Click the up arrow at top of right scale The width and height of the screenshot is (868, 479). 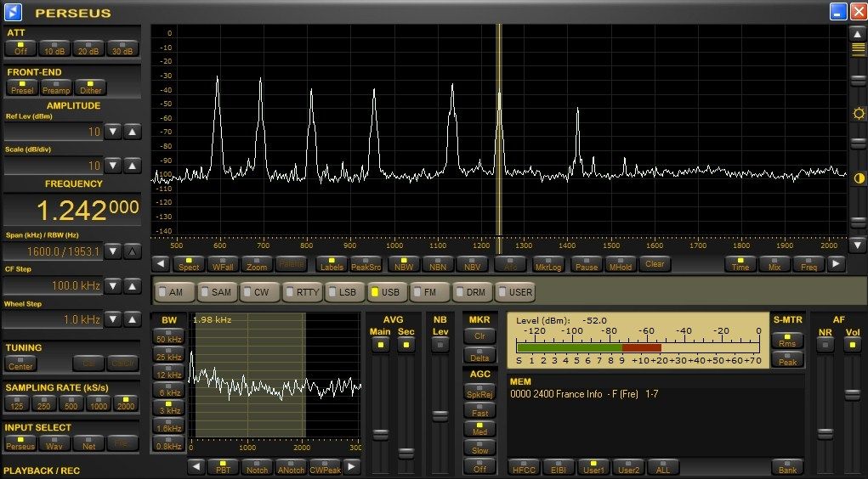[x=858, y=34]
